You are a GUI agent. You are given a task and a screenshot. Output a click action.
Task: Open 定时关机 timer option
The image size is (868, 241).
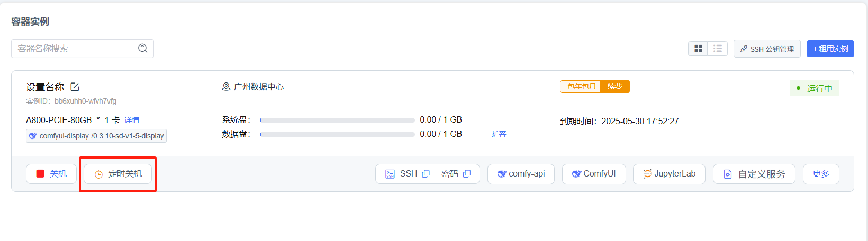117,174
